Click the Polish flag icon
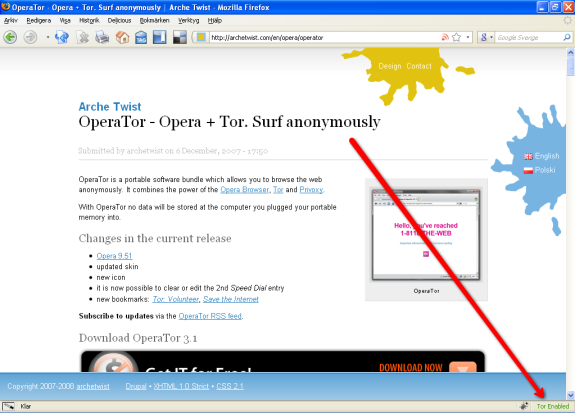 coord(528,171)
